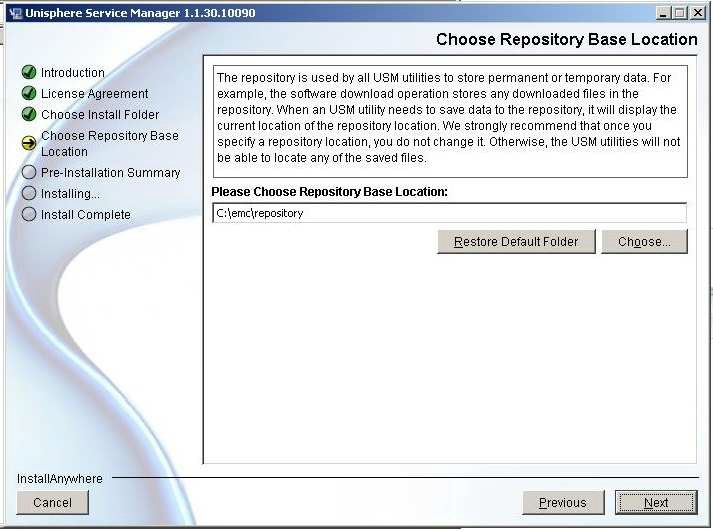Click the check beside Choose Install Folder

point(29,114)
